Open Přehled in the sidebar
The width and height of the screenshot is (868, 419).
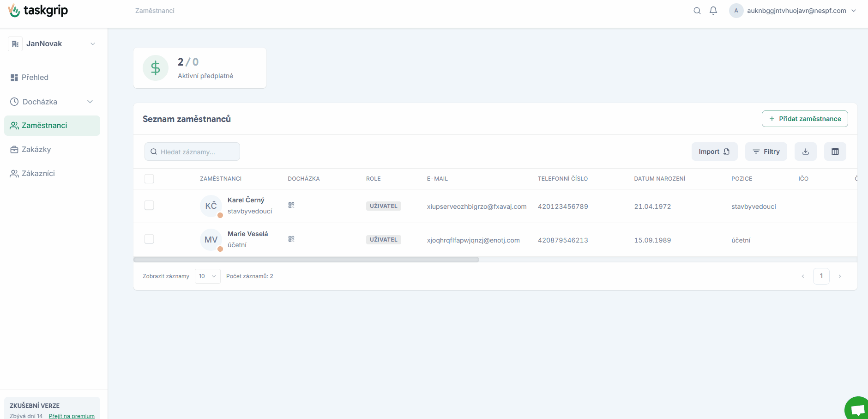35,77
